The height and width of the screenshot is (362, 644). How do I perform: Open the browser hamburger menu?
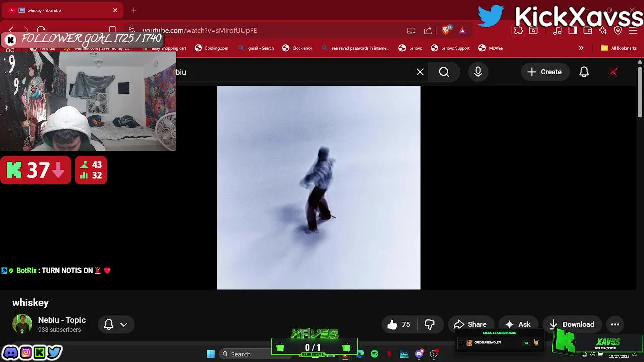[x=633, y=30]
